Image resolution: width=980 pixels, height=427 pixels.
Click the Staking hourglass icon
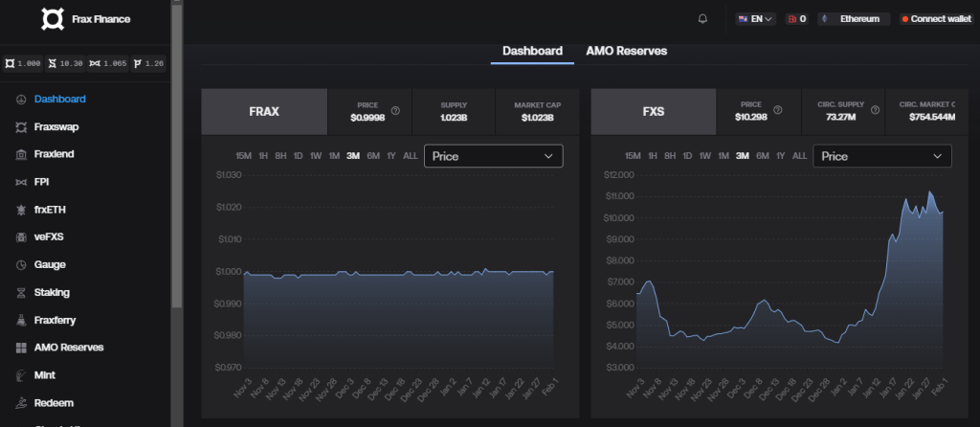[x=21, y=293]
